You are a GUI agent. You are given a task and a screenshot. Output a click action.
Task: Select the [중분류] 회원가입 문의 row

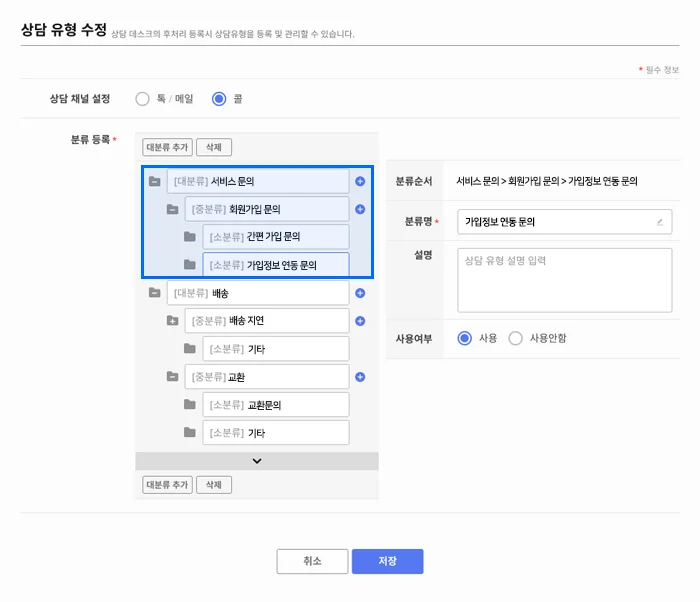coord(267,209)
